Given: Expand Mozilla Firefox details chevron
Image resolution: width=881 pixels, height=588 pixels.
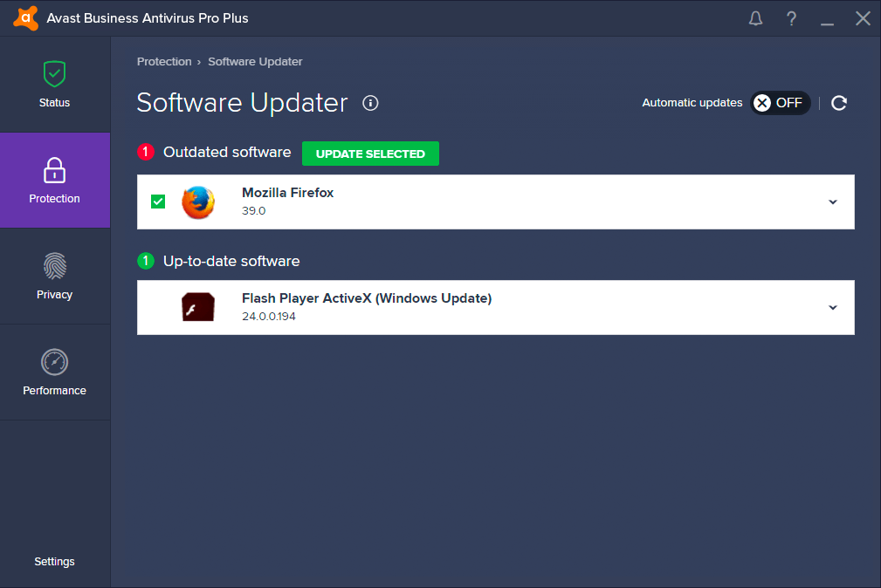Looking at the screenshot, I should pos(833,202).
